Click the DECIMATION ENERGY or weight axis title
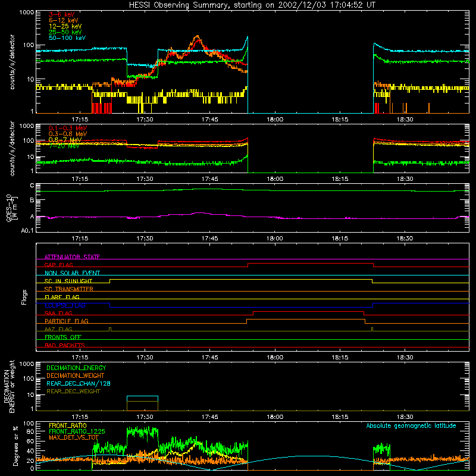Screen dimensions: 476x476 [9, 386]
